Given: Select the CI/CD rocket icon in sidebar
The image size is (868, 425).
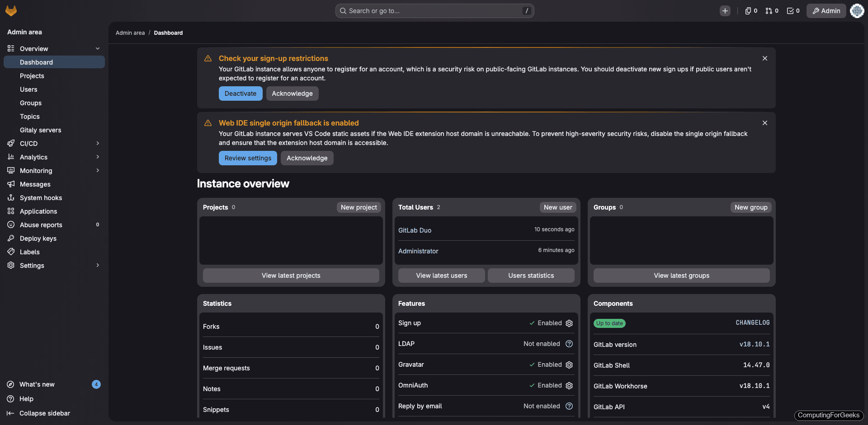Looking at the screenshot, I should point(11,143).
